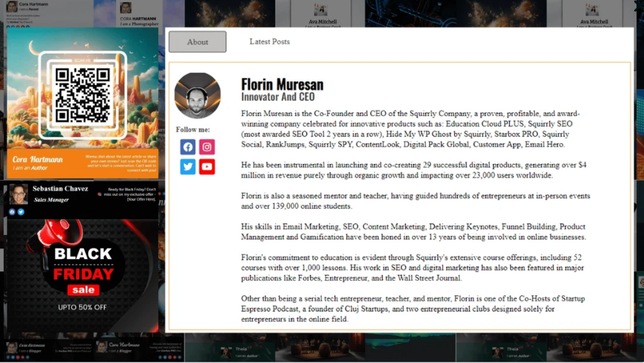Open Florin's Instagram profile icon
This screenshot has width=644, height=363.
point(207,147)
